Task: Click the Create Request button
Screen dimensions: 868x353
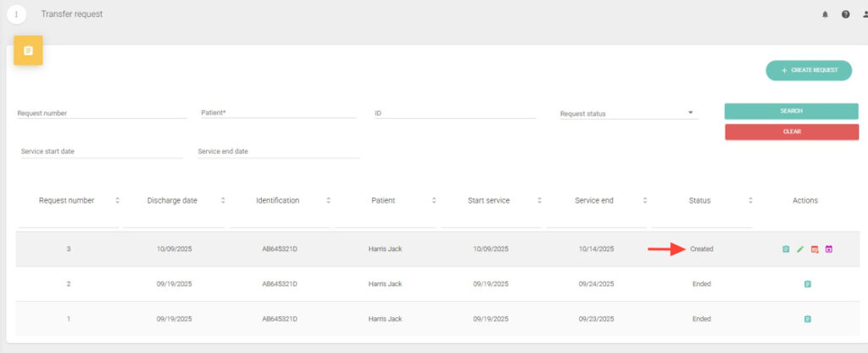Action: (x=809, y=70)
